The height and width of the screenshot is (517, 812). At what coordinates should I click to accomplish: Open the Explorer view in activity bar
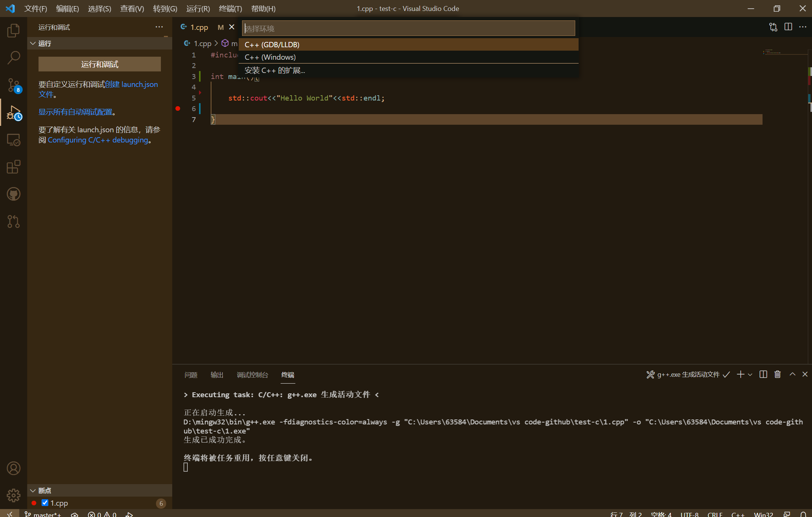pos(14,30)
